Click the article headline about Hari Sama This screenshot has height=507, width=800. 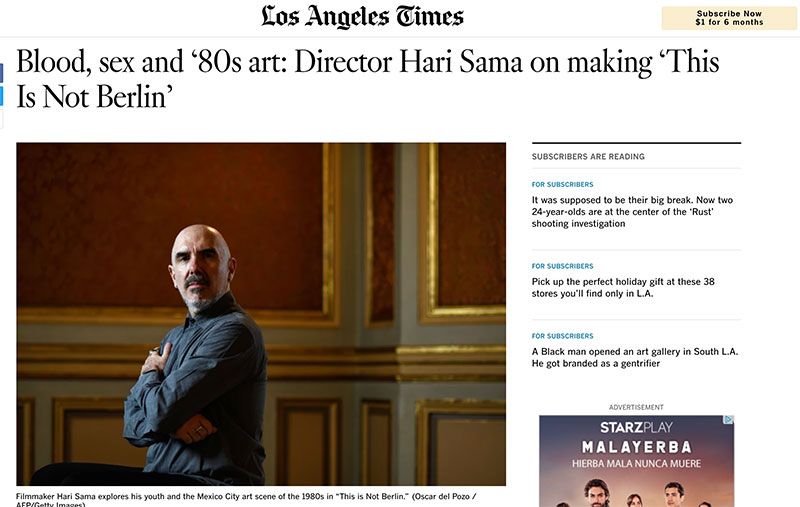(x=367, y=79)
